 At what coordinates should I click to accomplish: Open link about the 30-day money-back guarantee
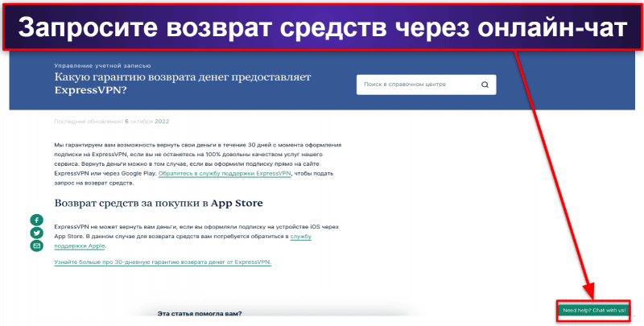pos(163,262)
